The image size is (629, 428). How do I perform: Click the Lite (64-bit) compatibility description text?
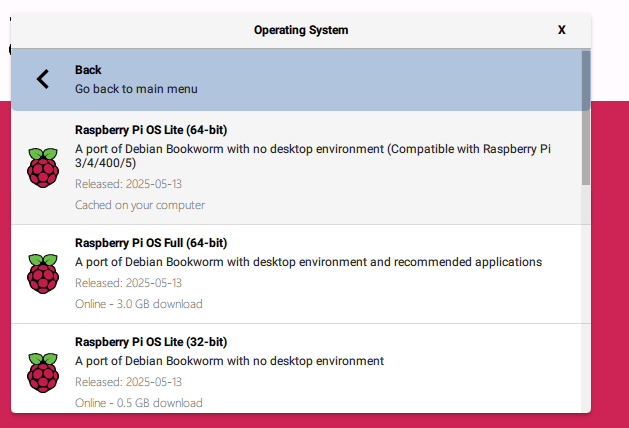tap(312, 156)
